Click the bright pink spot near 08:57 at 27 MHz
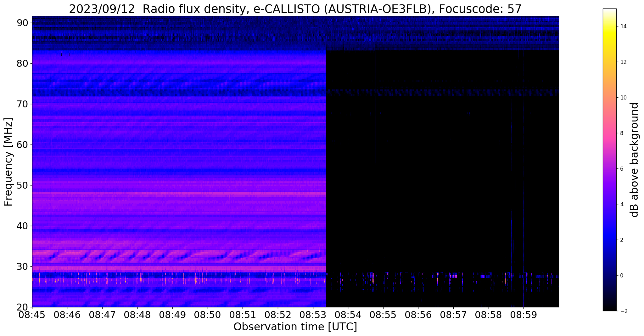The height and width of the screenshot is (336, 644). pos(453,276)
